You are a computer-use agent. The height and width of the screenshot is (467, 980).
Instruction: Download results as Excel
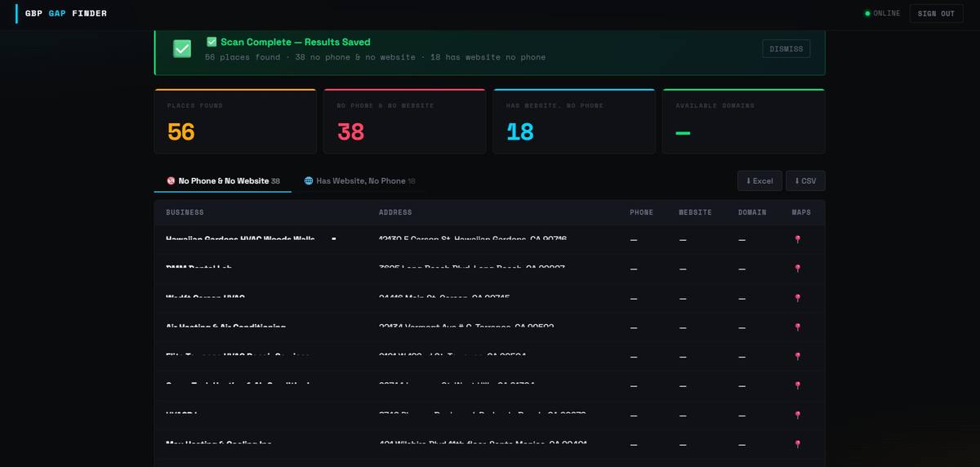[x=759, y=180]
